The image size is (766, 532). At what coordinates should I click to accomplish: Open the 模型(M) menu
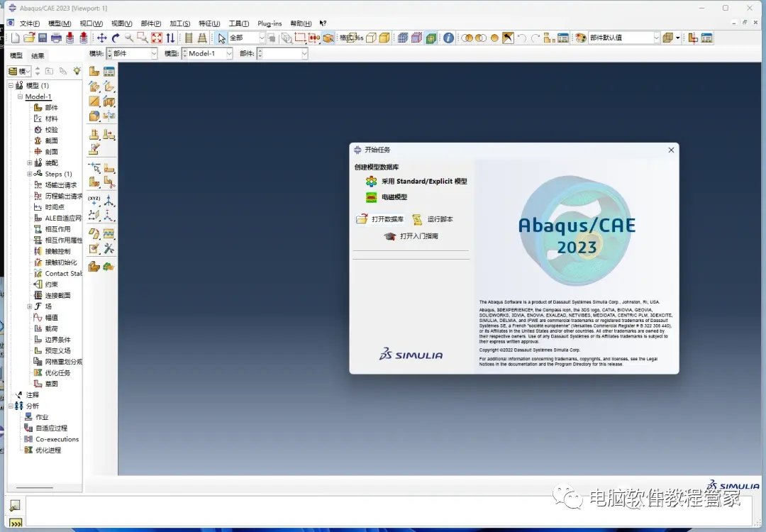60,23
